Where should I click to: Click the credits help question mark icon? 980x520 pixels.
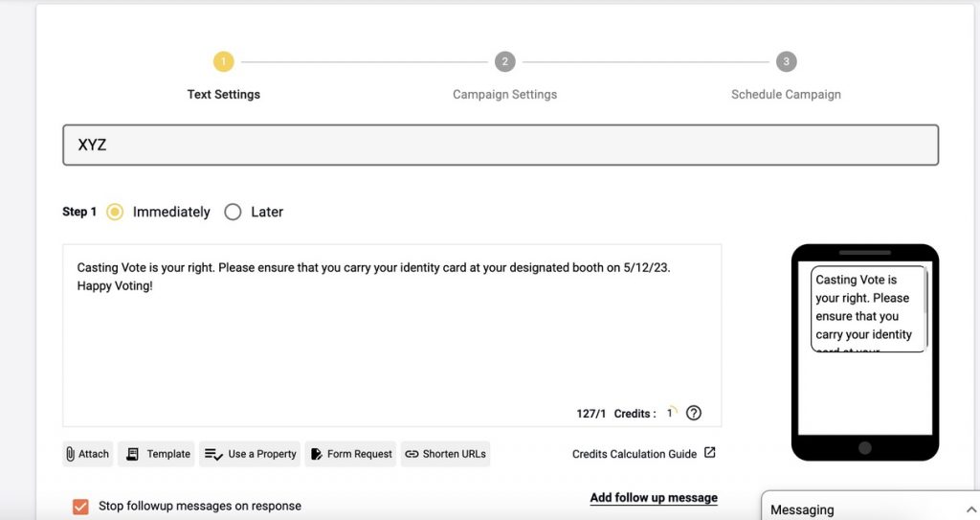pyautogui.click(x=694, y=414)
